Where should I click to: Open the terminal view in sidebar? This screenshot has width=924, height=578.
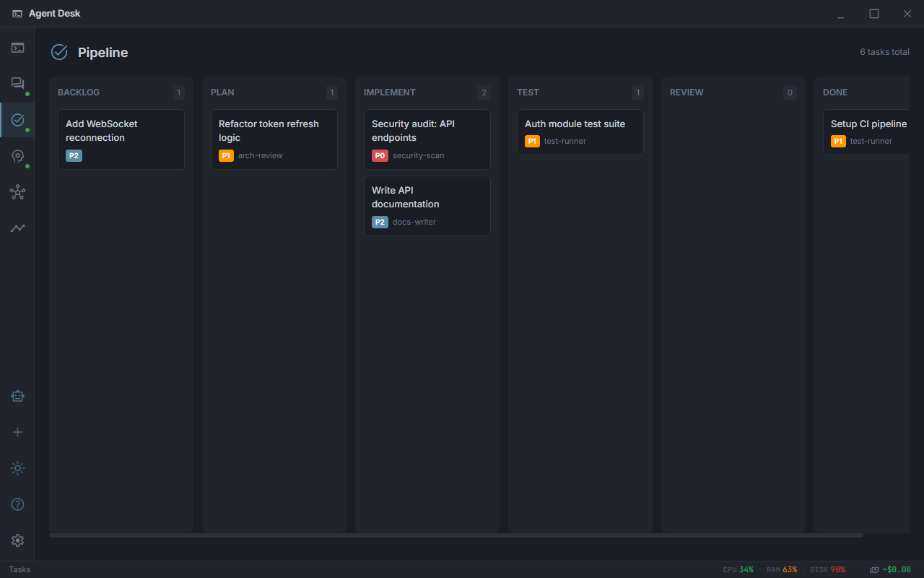17,48
